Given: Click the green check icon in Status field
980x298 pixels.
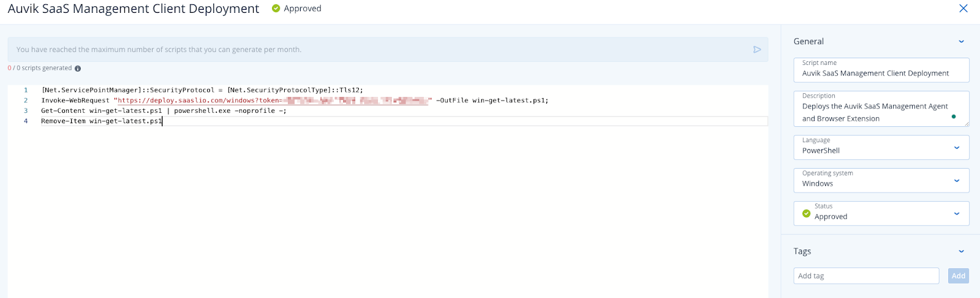Looking at the screenshot, I should 806,213.
